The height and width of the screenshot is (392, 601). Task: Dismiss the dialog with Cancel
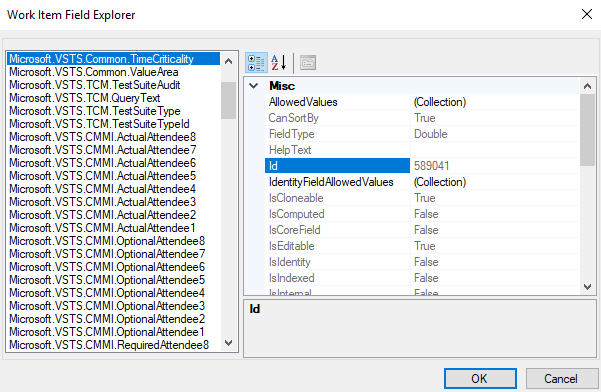click(561, 379)
